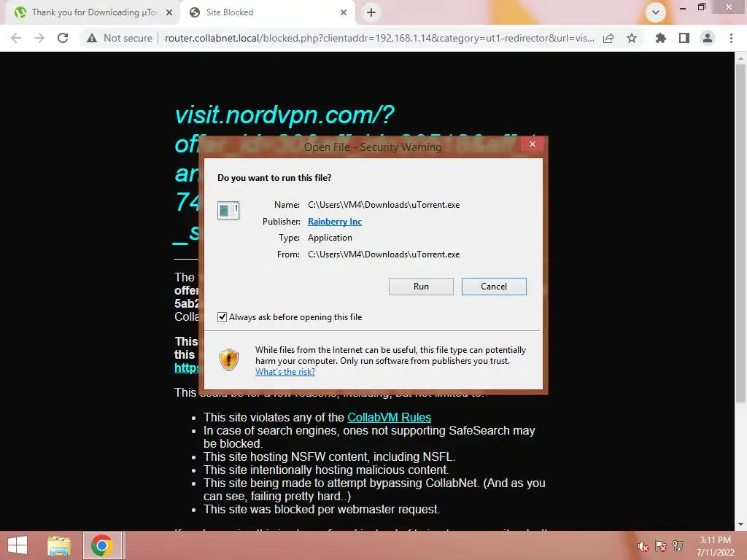Click the network tray icon
The image size is (747, 560).
point(678,546)
